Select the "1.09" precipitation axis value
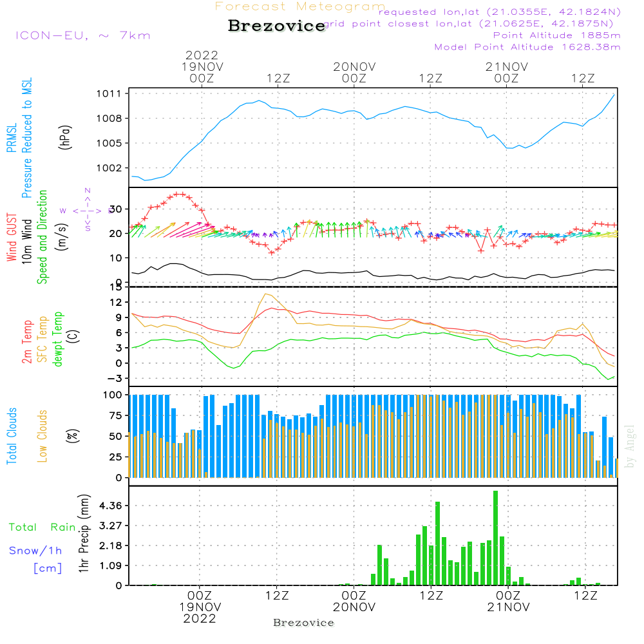 pyautogui.click(x=111, y=566)
